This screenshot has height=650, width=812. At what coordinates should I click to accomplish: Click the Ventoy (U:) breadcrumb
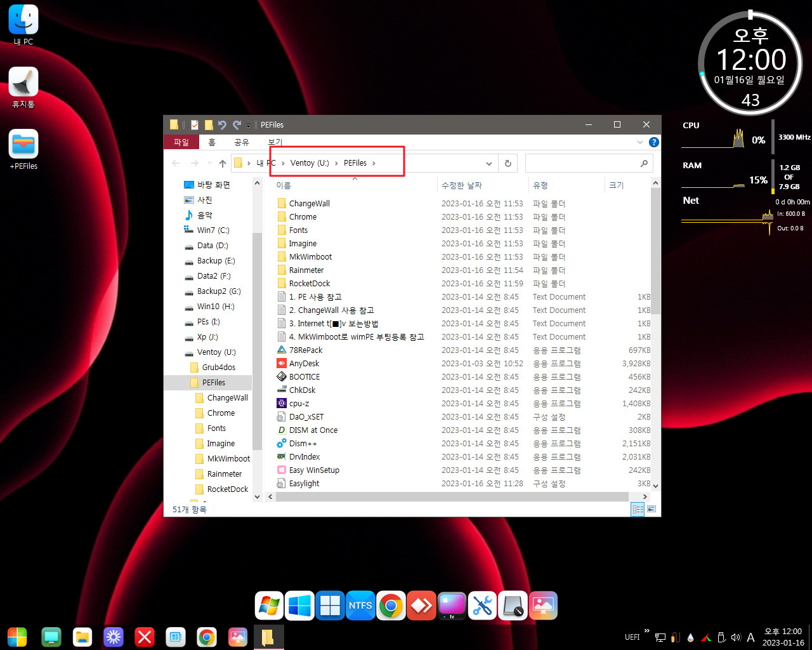[310, 163]
